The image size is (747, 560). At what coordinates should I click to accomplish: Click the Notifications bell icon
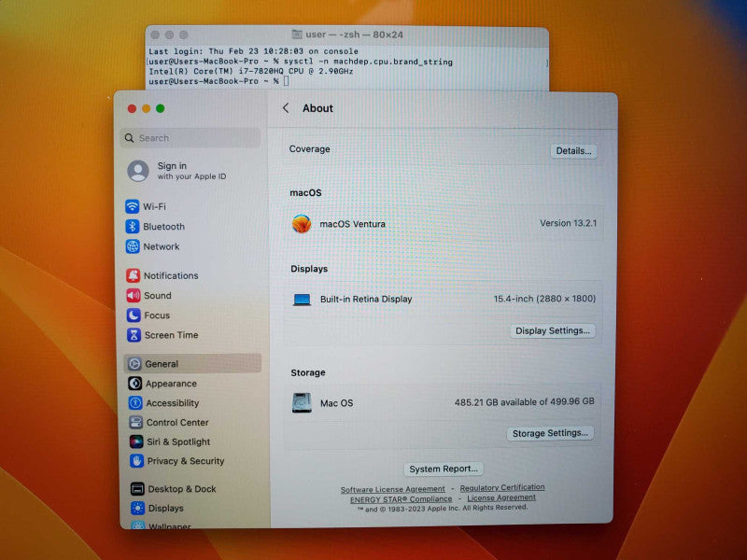(x=133, y=275)
